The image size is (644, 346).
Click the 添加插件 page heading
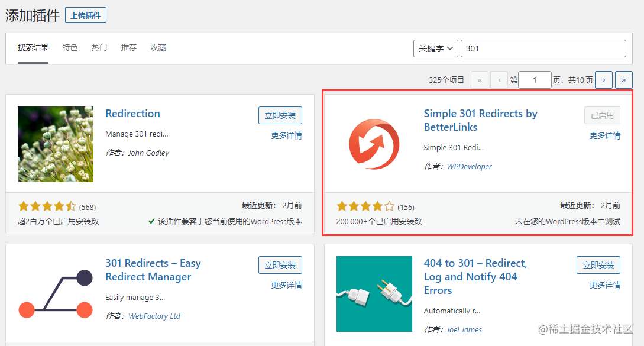(x=33, y=15)
